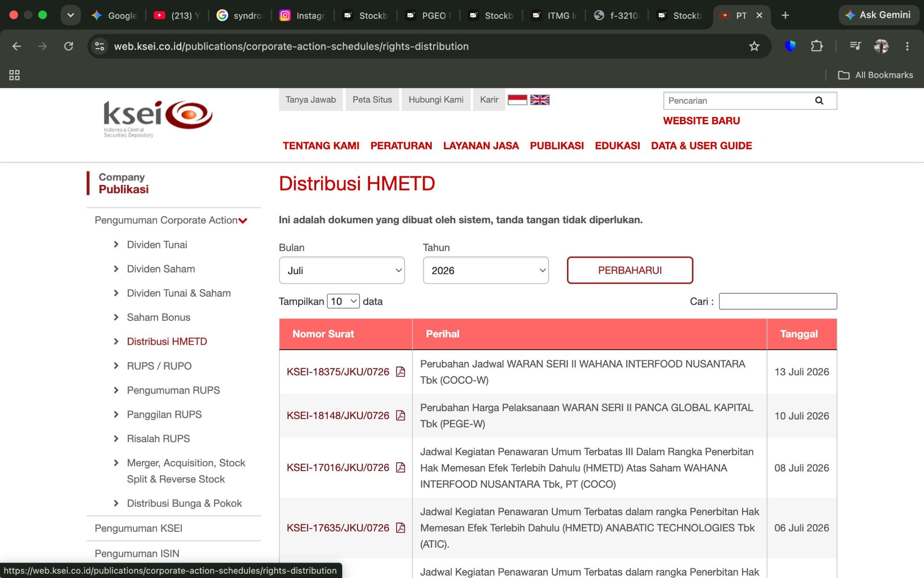Open letter KSEI-18375/JKU/0726

338,372
